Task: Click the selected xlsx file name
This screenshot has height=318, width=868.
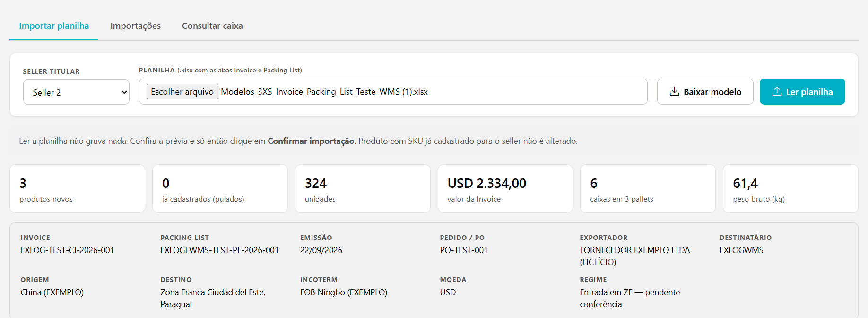Action: click(x=324, y=92)
